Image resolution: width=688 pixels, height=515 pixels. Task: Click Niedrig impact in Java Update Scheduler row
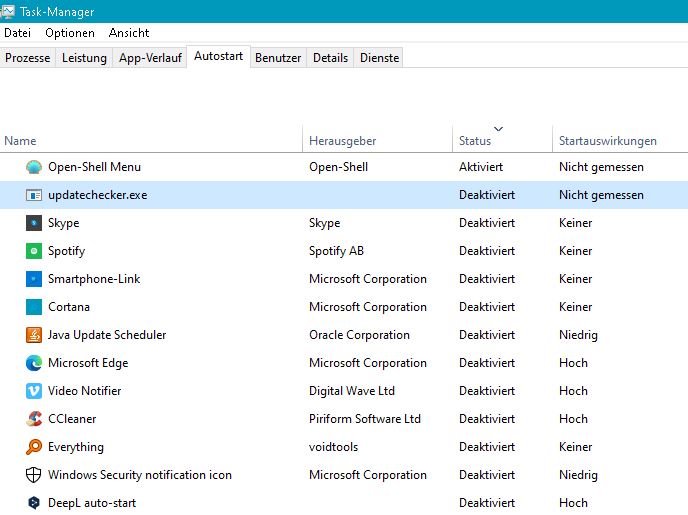tap(578, 336)
